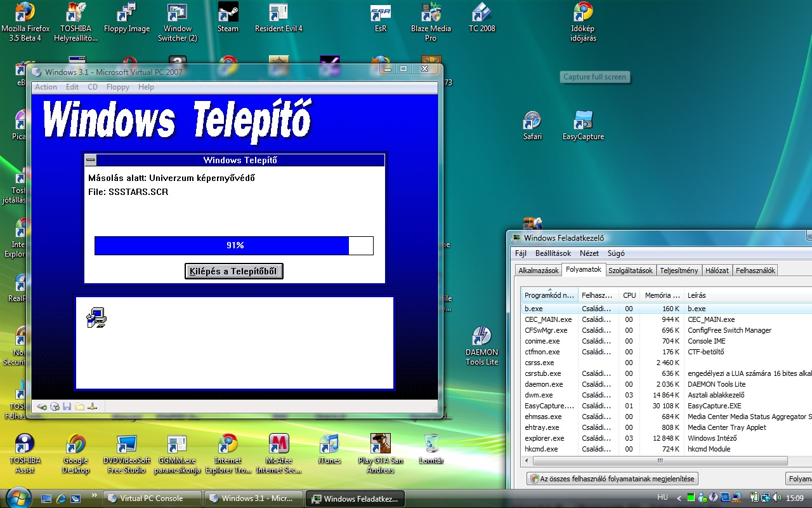This screenshot has width=812, height=508.
Task: Click the Start orb button
Action: pos(18,497)
